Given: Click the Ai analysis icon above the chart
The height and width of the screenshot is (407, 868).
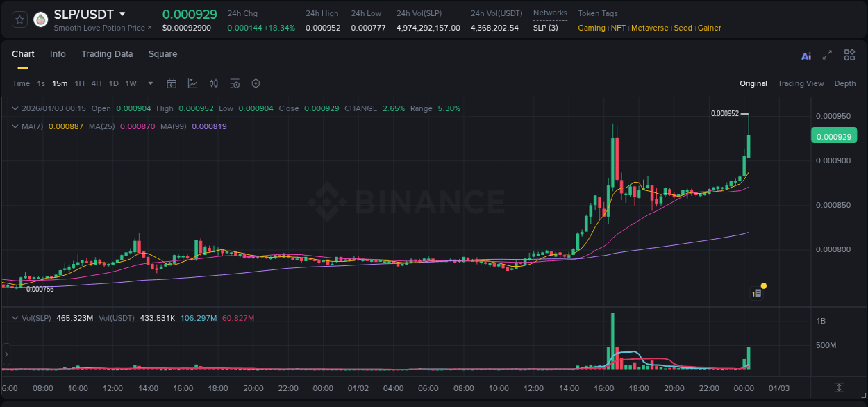Looking at the screenshot, I should point(806,55).
